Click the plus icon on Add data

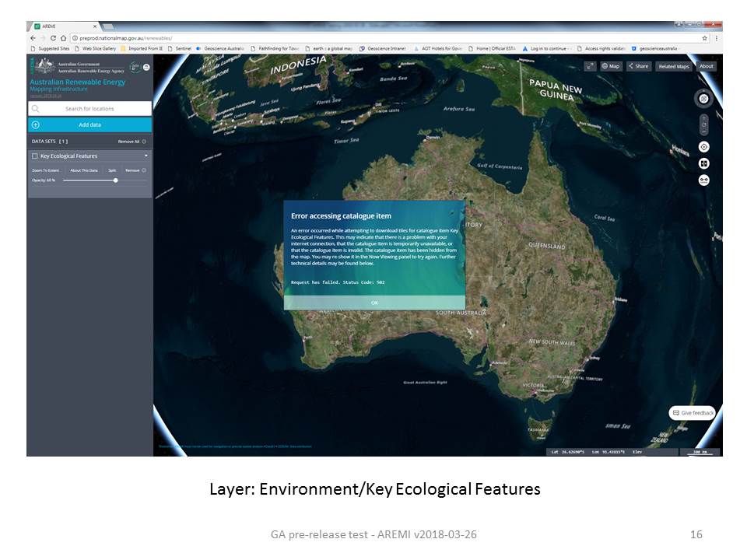35,124
